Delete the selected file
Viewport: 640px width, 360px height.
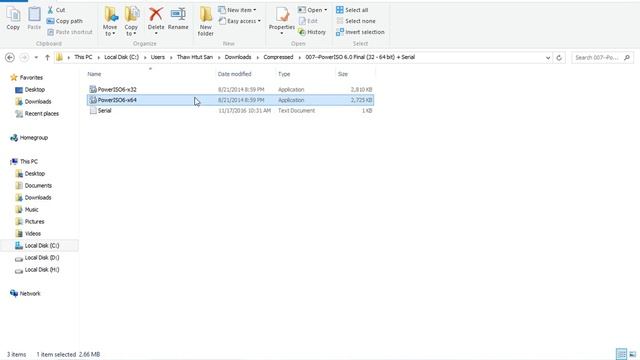click(156, 20)
